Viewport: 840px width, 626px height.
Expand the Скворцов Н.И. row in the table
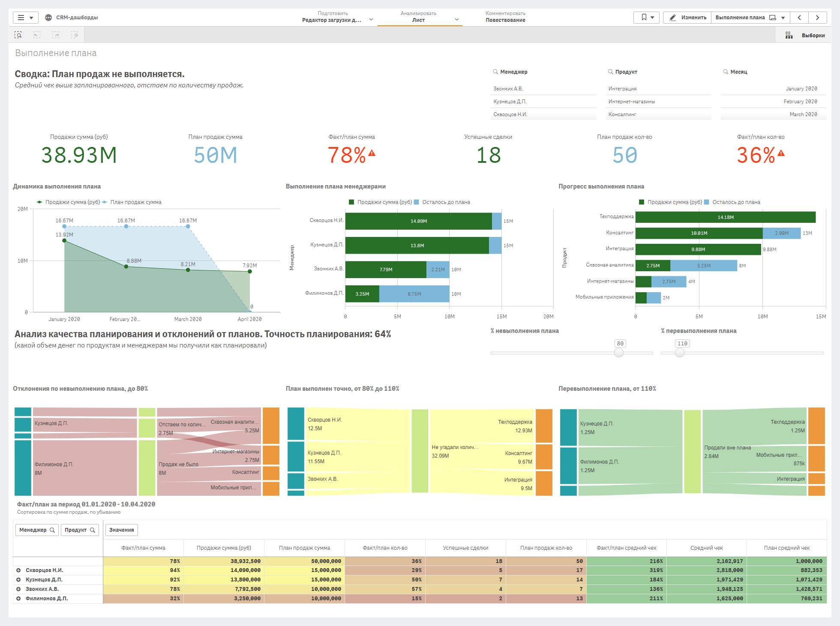click(x=18, y=570)
